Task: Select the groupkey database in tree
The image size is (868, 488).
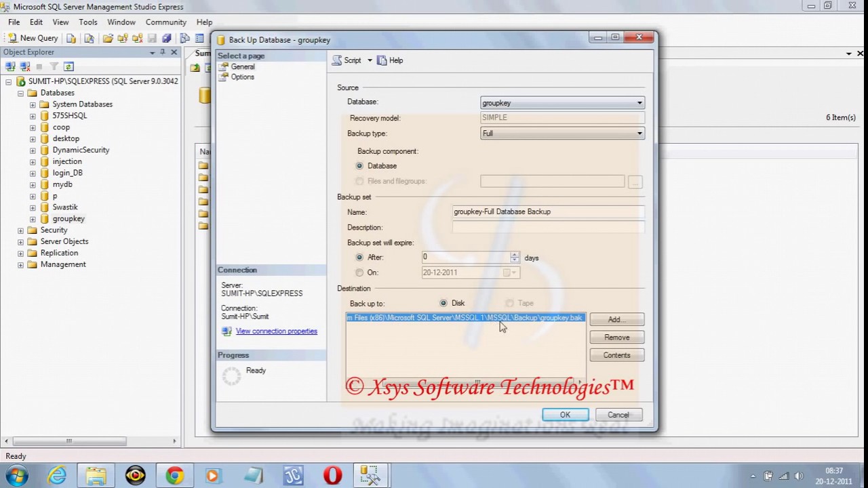Action: (68, 219)
